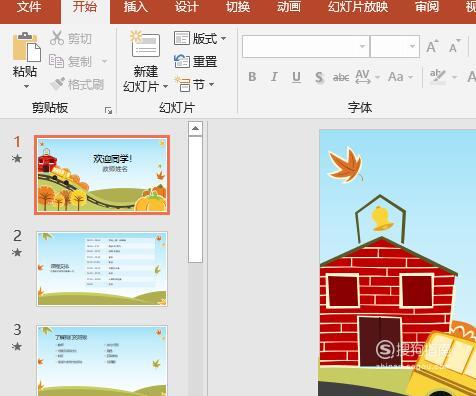Open the 剪贴板 clipboard pane launcher

click(108, 111)
